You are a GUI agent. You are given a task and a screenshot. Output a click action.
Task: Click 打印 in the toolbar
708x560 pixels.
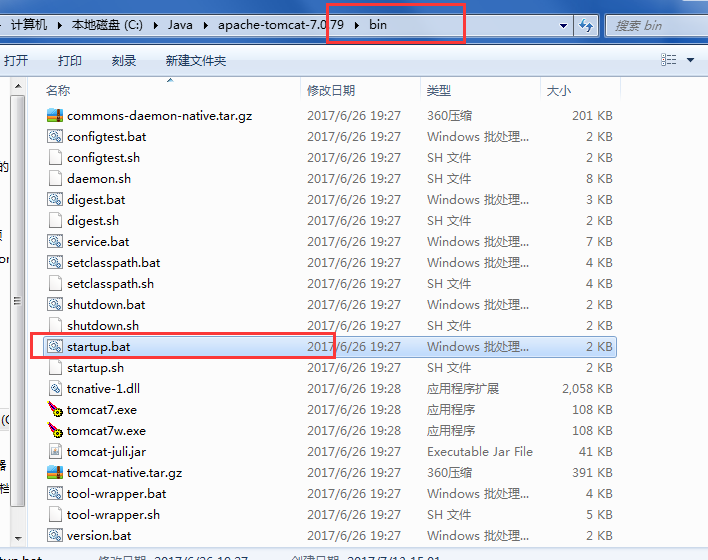pyautogui.click(x=70, y=61)
